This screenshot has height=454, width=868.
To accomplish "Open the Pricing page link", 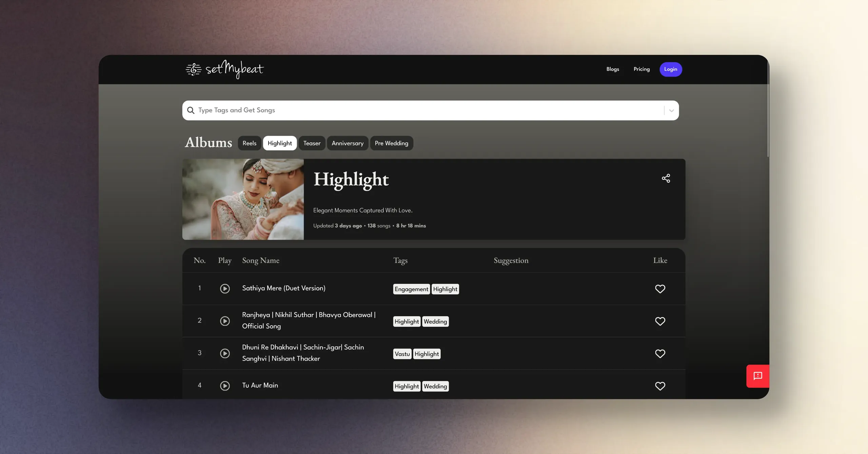I will (x=642, y=69).
